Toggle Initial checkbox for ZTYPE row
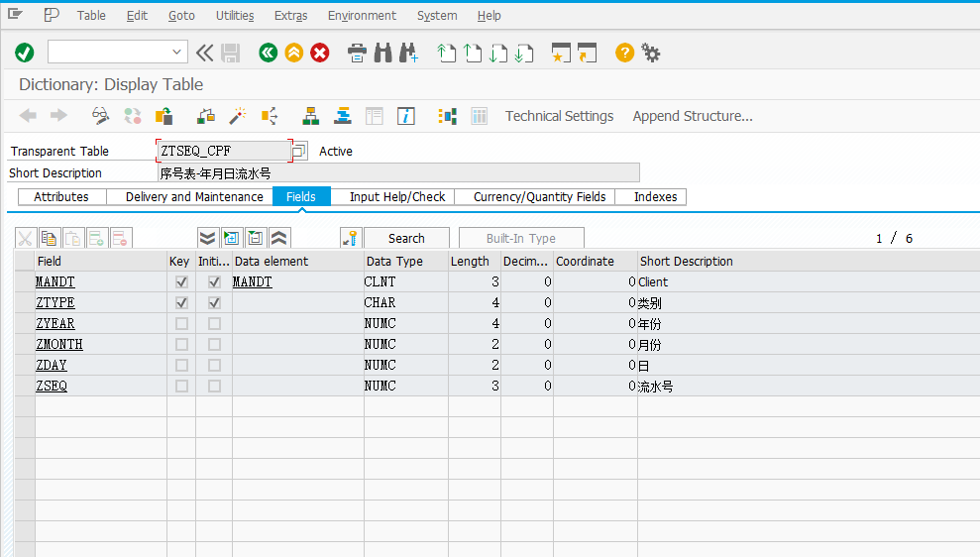Screen dimensions: 980x557 214,302
